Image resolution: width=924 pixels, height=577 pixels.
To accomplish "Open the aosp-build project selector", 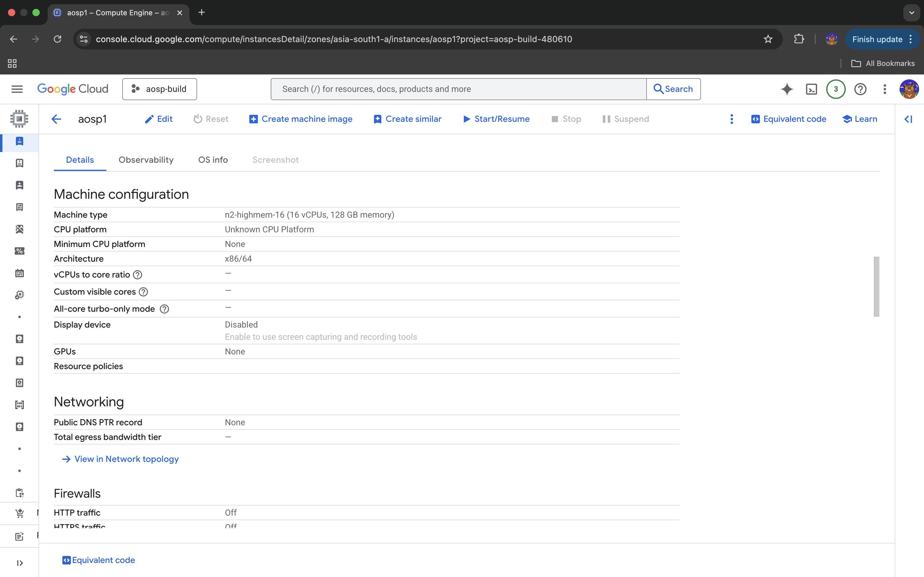I will pos(159,89).
